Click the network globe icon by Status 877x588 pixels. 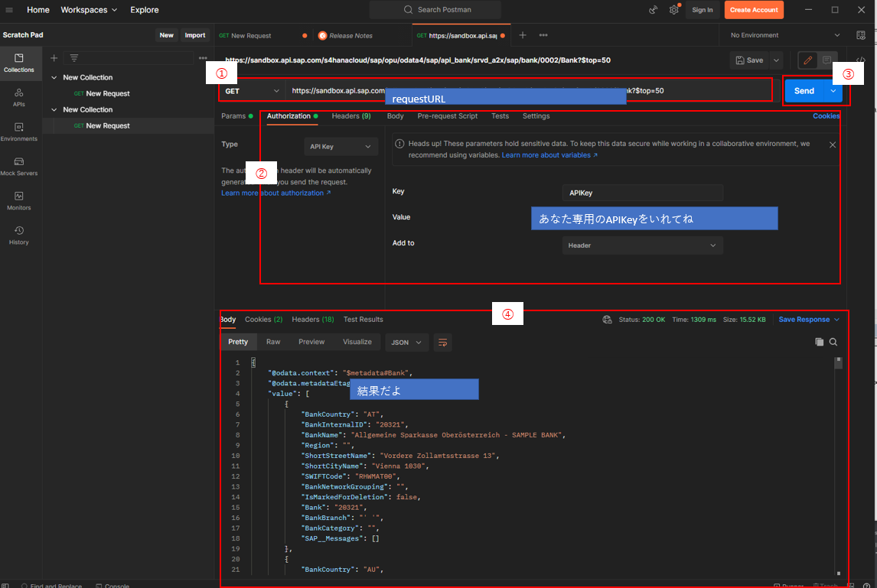pos(607,320)
